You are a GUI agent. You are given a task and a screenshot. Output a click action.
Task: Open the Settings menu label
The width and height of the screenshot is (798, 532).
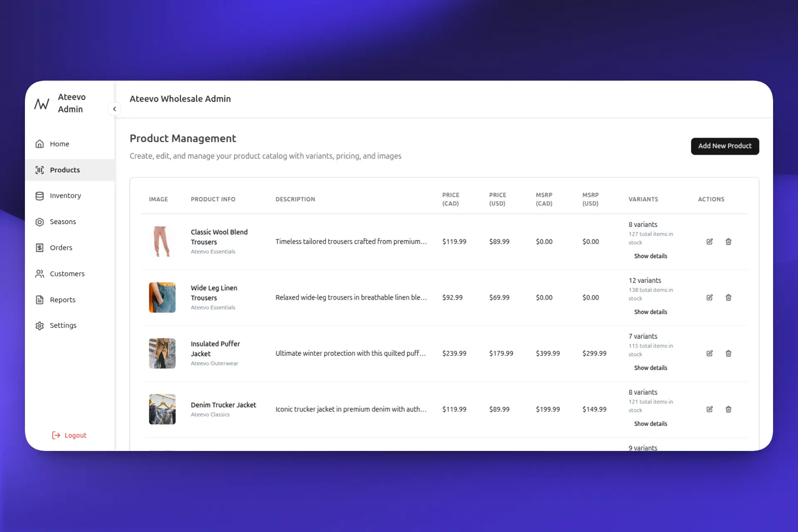(63, 325)
